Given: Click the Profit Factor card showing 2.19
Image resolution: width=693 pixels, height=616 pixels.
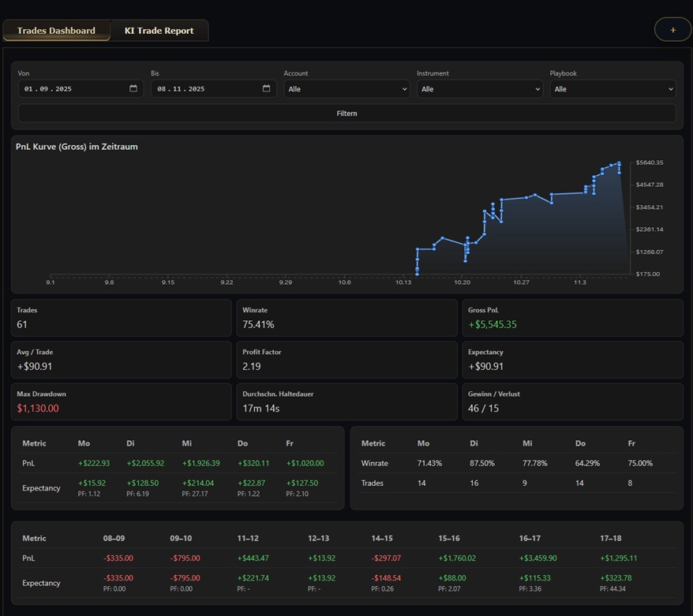Looking at the screenshot, I should coord(346,360).
